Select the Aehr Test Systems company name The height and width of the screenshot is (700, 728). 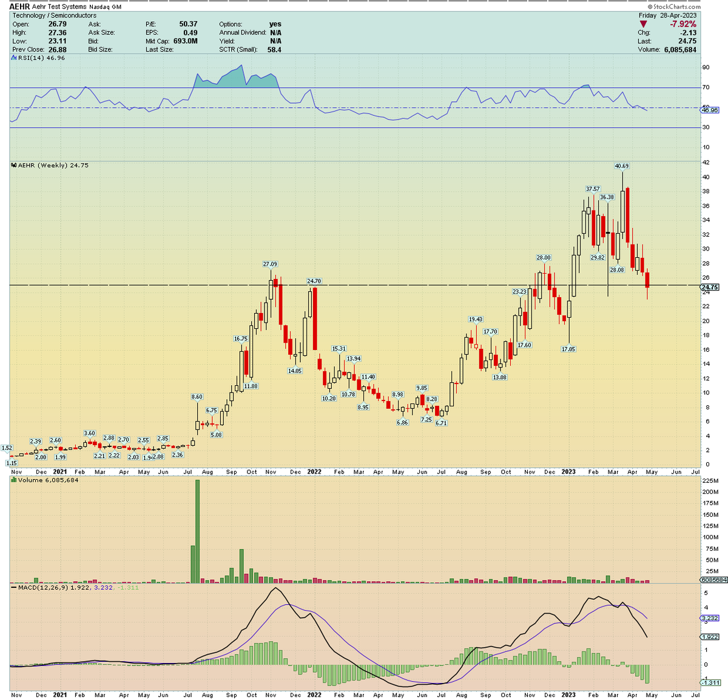coord(59,7)
